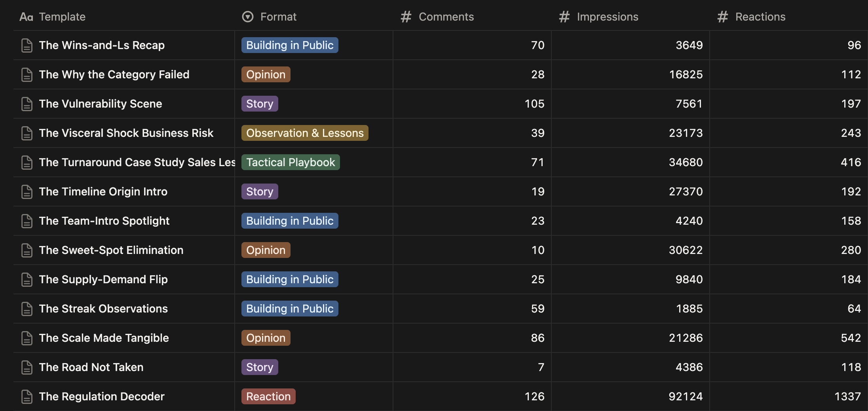
Task: Open The Visceral Shock Business Risk title
Action: pos(126,133)
